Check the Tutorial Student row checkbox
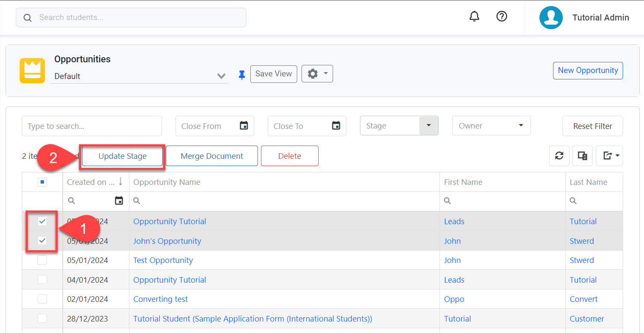644x333 pixels. coord(42,318)
